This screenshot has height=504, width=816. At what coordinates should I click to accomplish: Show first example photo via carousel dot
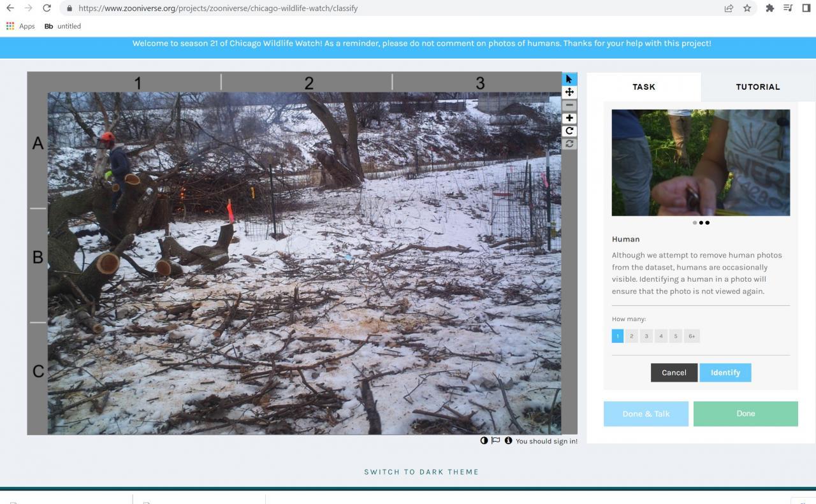[695, 222]
